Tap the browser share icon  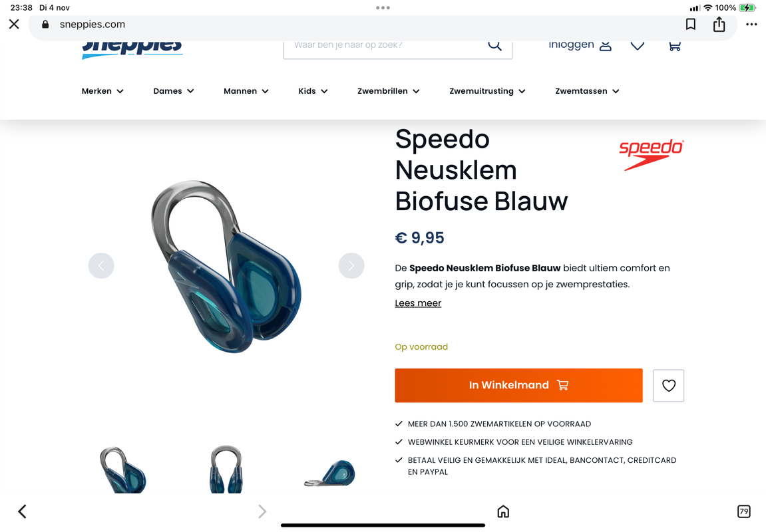pyautogui.click(x=719, y=24)
